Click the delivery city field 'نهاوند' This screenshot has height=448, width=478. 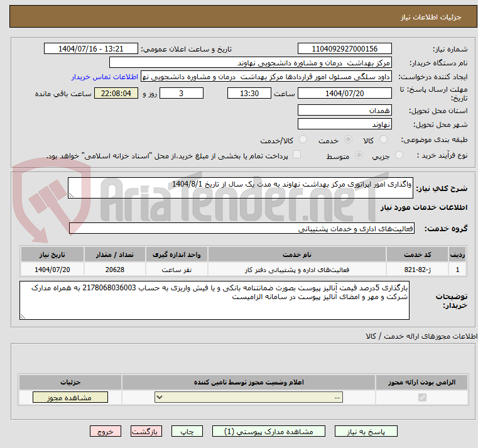point(344,124)
